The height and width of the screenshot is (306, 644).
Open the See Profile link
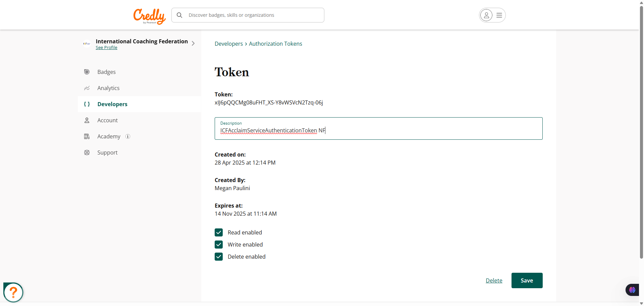[106, 48]
